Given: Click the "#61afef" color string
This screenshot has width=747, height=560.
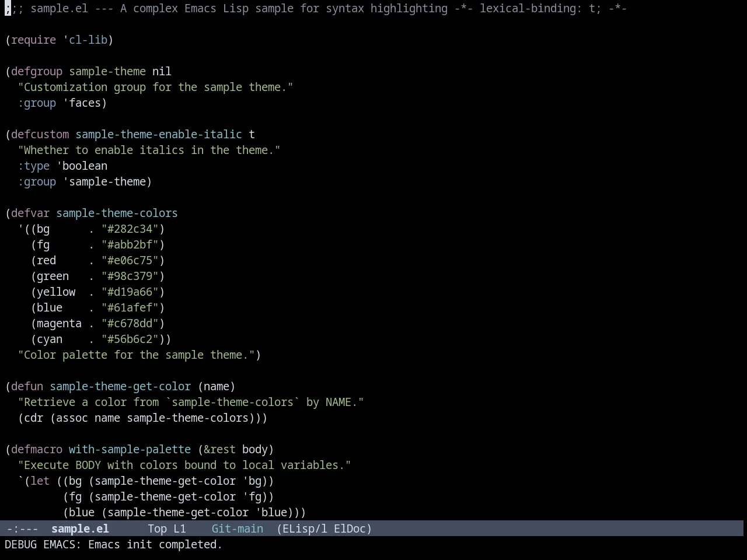Looking at the screenshot, I should (130, 307).
